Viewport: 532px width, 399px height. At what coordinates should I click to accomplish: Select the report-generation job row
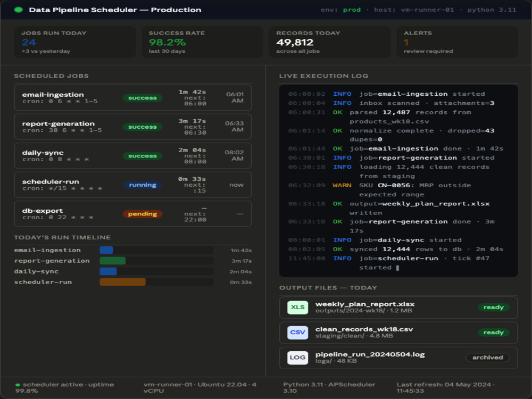132,127
